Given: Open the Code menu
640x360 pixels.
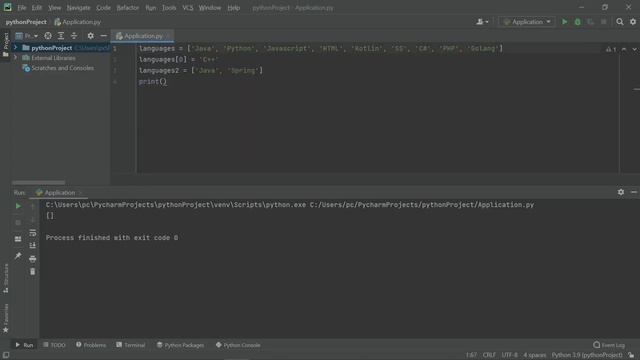Looking at the screenshot, I should pyautogui.click(x=103, y=8).
